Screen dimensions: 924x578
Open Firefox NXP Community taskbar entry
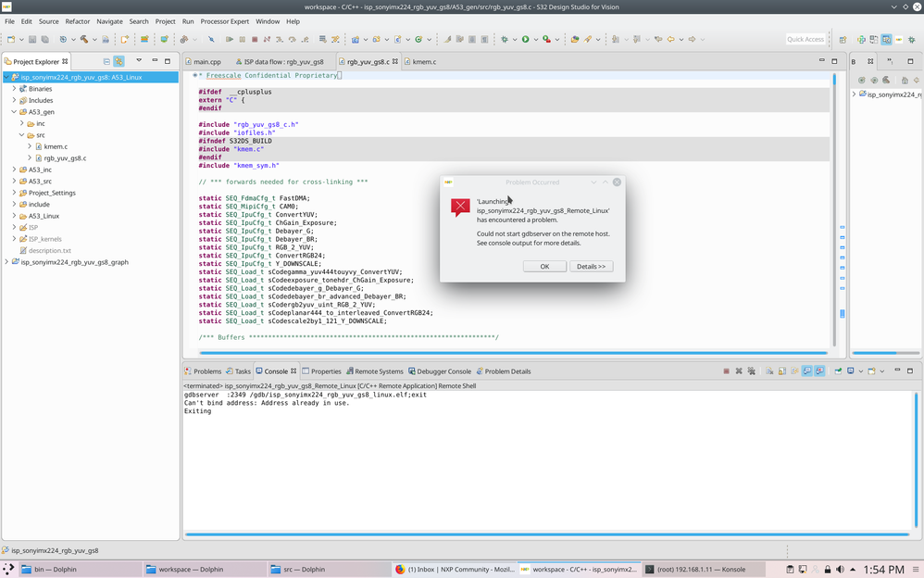[455, 569]
